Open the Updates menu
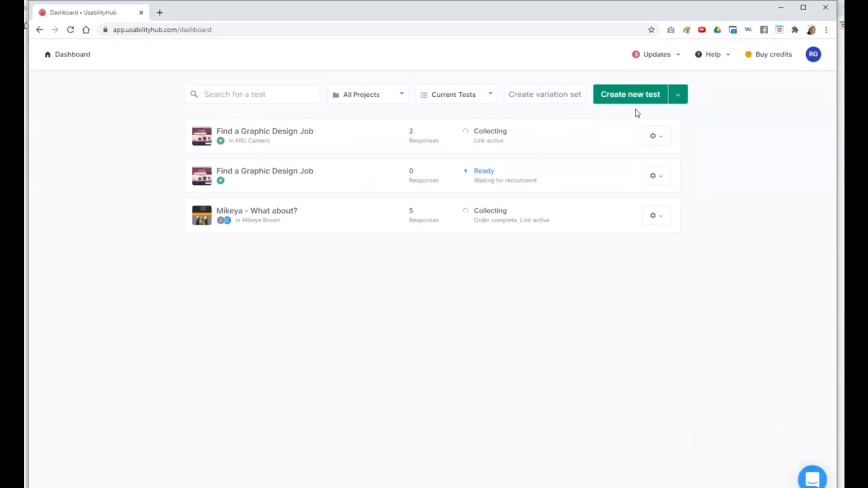This screenshot has height=488, width=868. [656, 54]
